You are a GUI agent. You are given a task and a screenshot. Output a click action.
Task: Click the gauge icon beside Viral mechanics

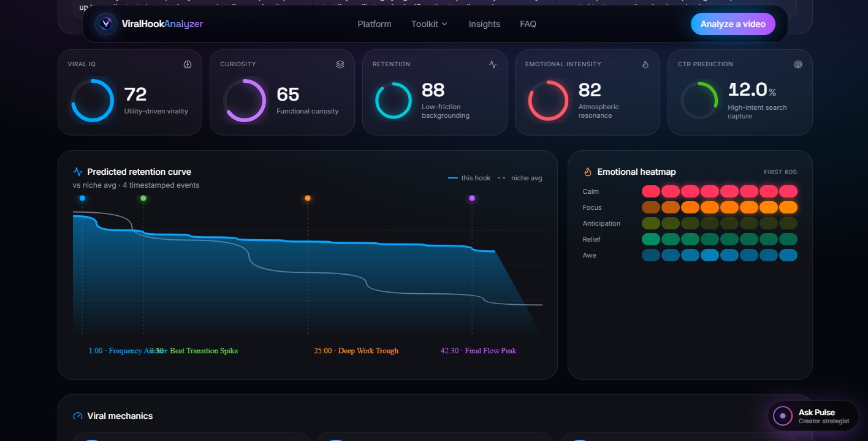[78, 416]
